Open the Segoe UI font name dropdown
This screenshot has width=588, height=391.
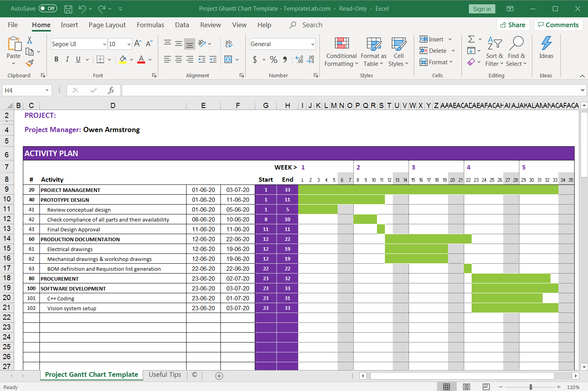(x=105, y=44)
